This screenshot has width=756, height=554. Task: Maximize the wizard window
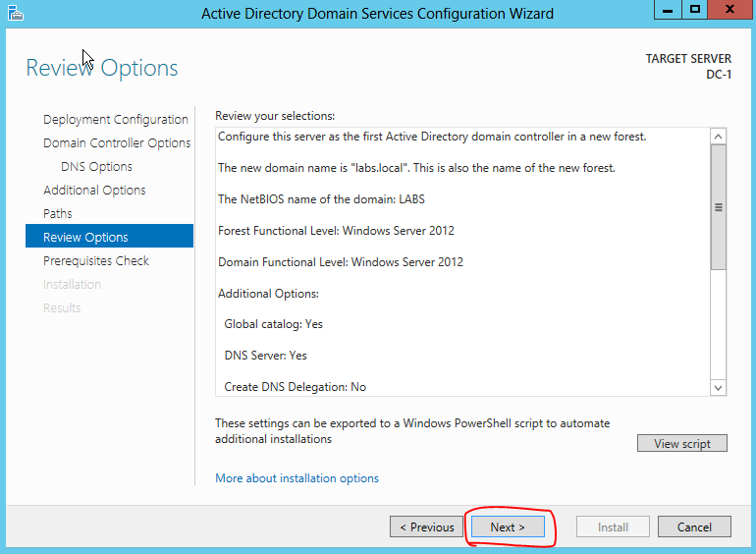(695, 10)
